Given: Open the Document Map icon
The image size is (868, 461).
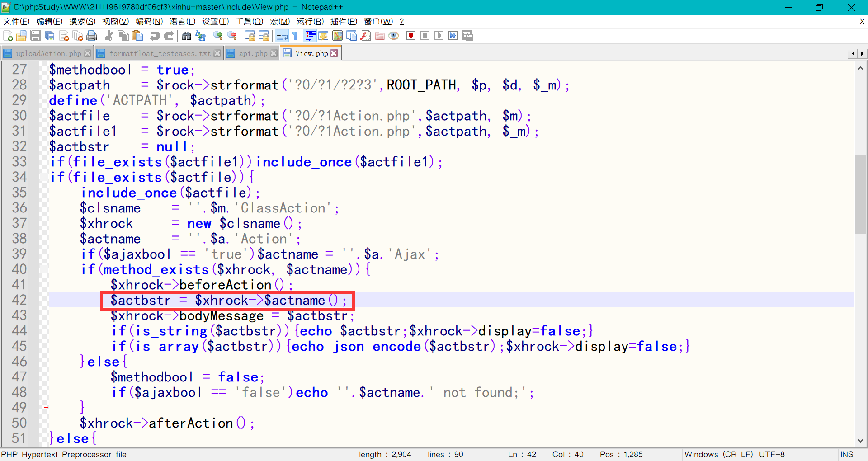Looking at the screenshot, I should coord(337,36).
